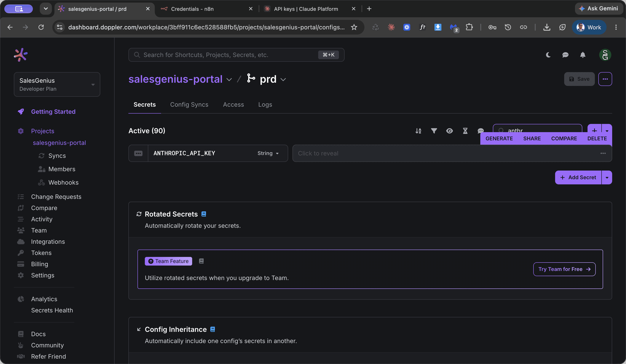
Task: Change ANTHROPIC_API_KEY String type dropdown
Action: click(x=268, y=153)
